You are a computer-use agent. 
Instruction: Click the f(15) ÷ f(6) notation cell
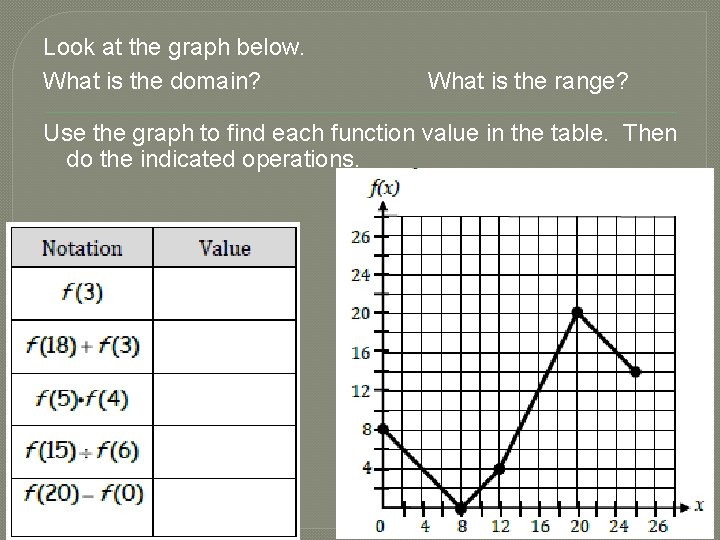(82, 451)
